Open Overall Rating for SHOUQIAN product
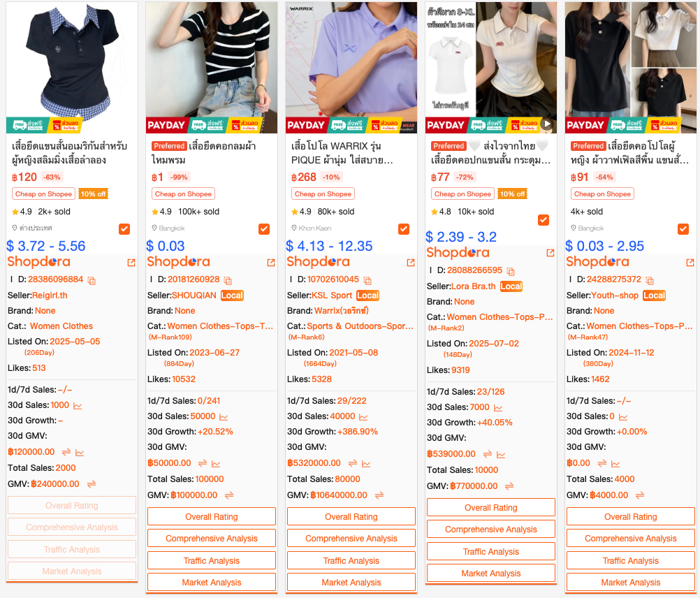 (212, 517)
